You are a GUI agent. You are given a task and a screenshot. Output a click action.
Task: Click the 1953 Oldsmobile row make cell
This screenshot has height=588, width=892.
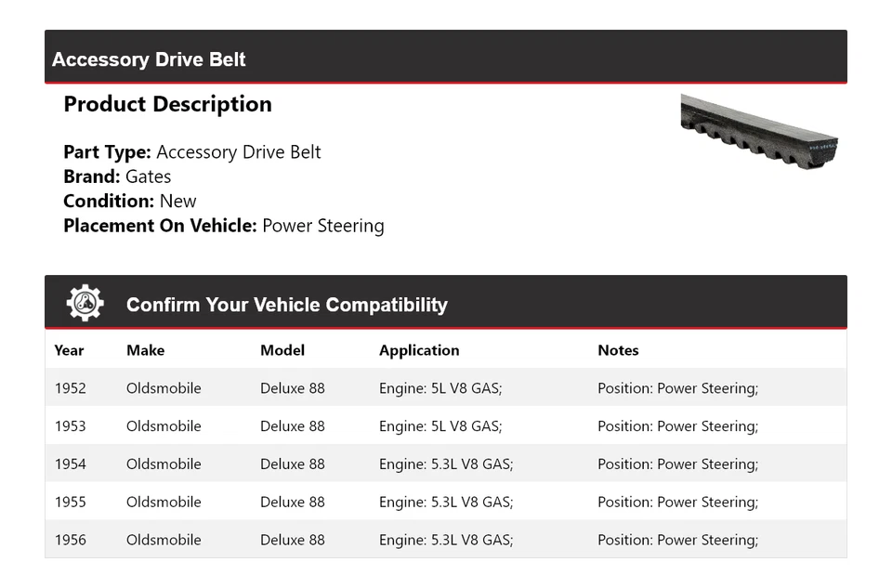(x=164, y=426)
